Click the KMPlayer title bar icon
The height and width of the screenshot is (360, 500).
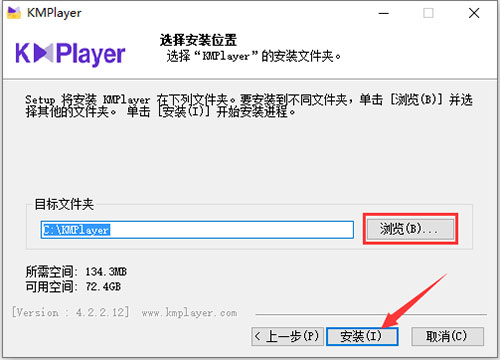(14, 13)
